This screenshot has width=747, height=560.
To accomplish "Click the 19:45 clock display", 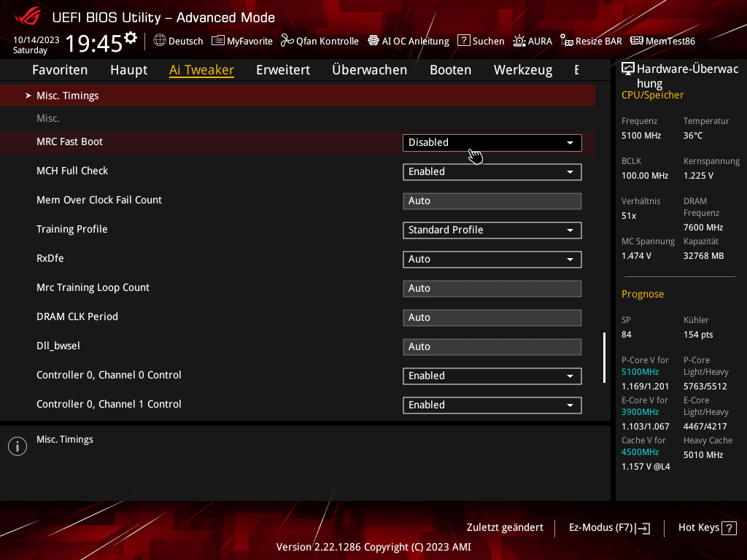I will pos(94,44).
